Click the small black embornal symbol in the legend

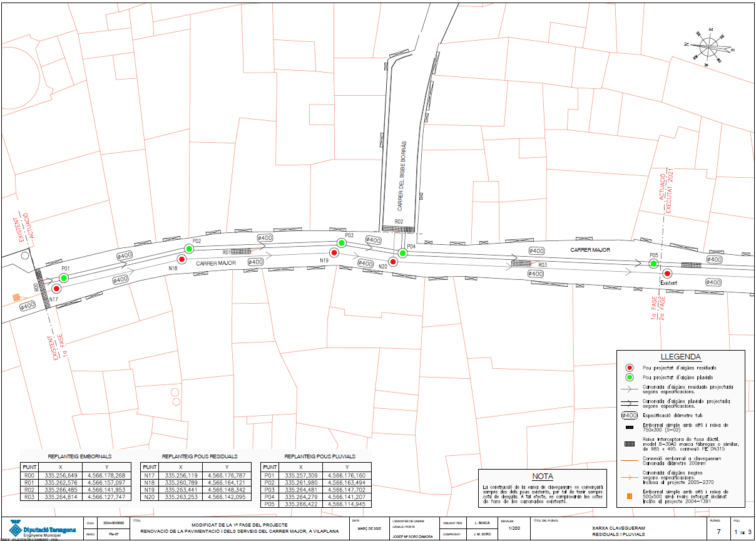pyautogui.click(x=629, y=428)
